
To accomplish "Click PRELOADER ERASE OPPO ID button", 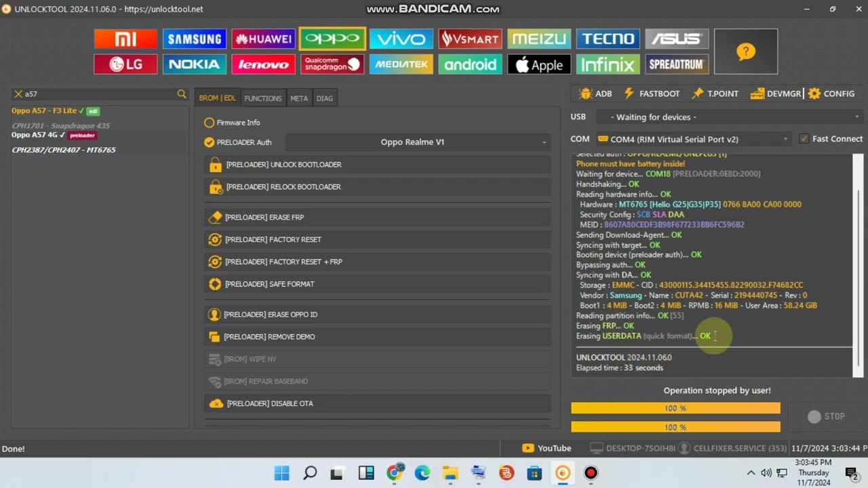I will pos(378,315).
